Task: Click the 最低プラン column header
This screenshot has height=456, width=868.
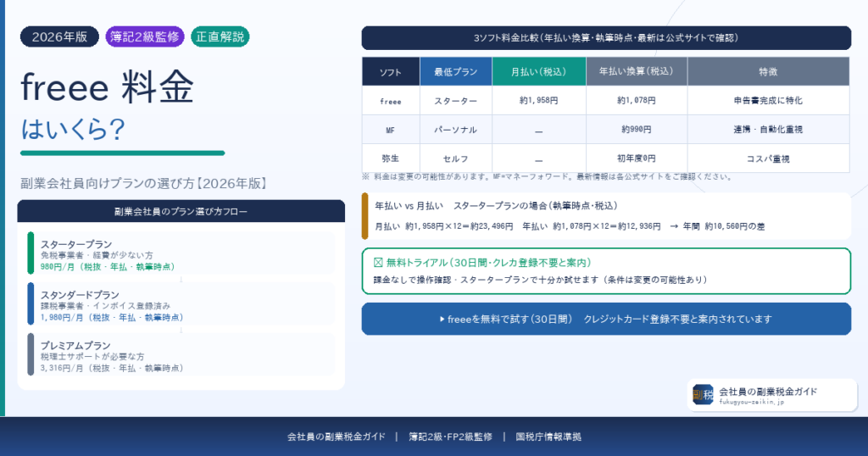Action: pyautogui.click(x=455, y=72)
